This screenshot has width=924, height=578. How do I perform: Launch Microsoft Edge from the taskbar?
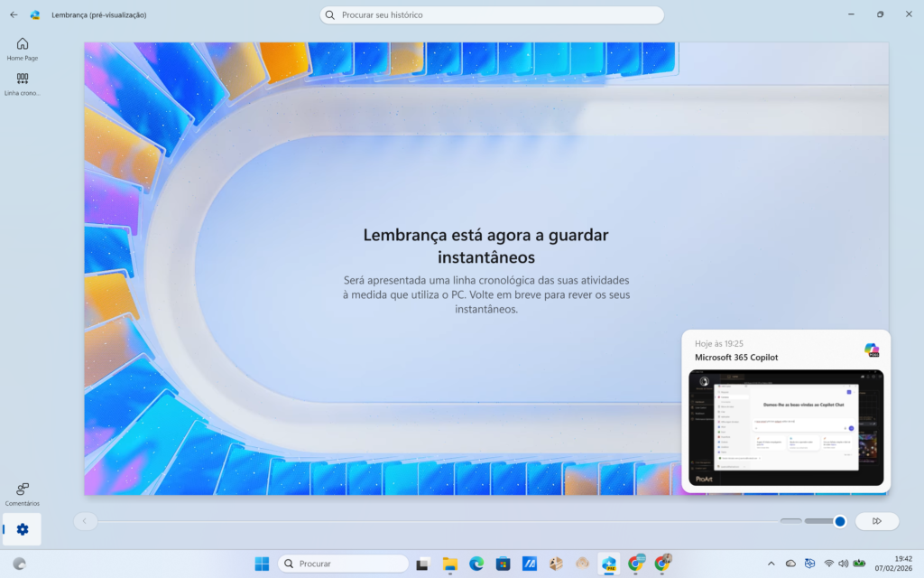pyautogui.click(x=477, y=564)
